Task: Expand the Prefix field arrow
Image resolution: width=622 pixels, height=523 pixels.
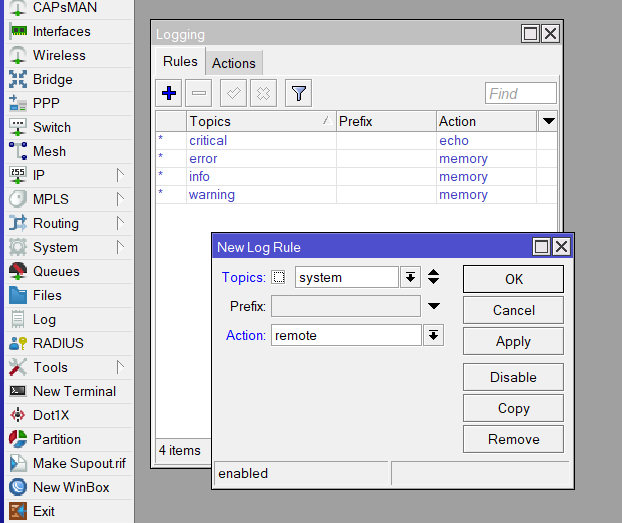Action: 434,306
